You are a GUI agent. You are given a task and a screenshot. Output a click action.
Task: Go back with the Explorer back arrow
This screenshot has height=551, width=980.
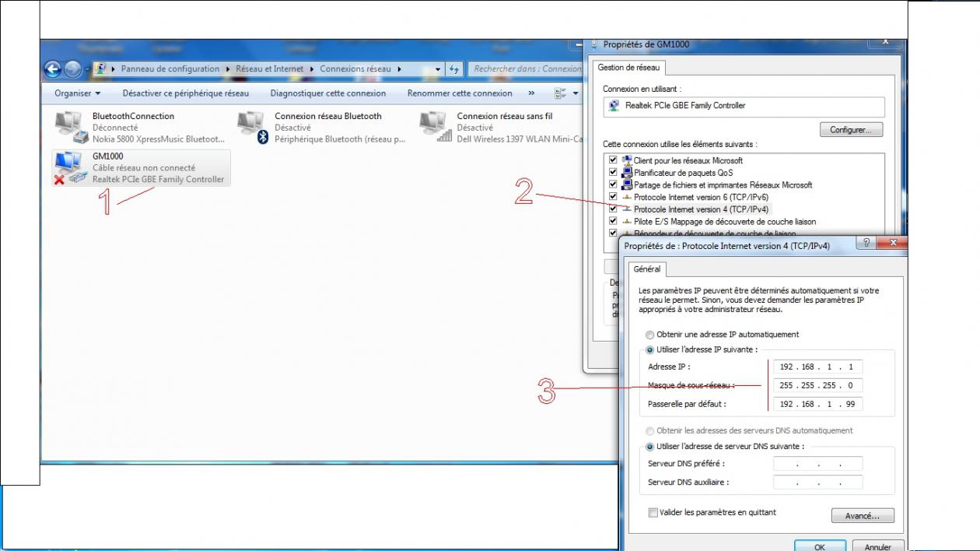coord(53,69)
